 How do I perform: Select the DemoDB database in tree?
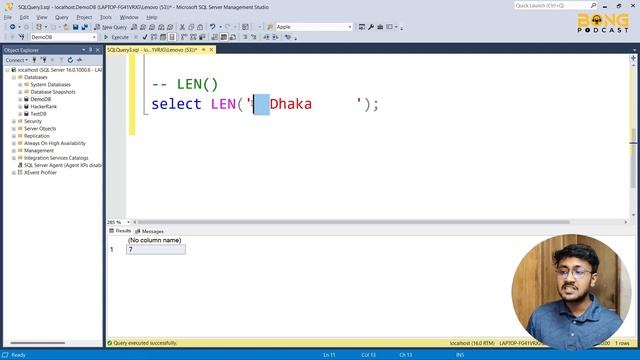41,99
